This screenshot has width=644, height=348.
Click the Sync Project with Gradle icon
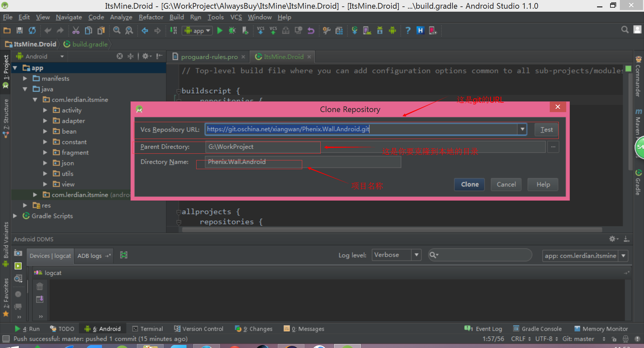(355, 31)
